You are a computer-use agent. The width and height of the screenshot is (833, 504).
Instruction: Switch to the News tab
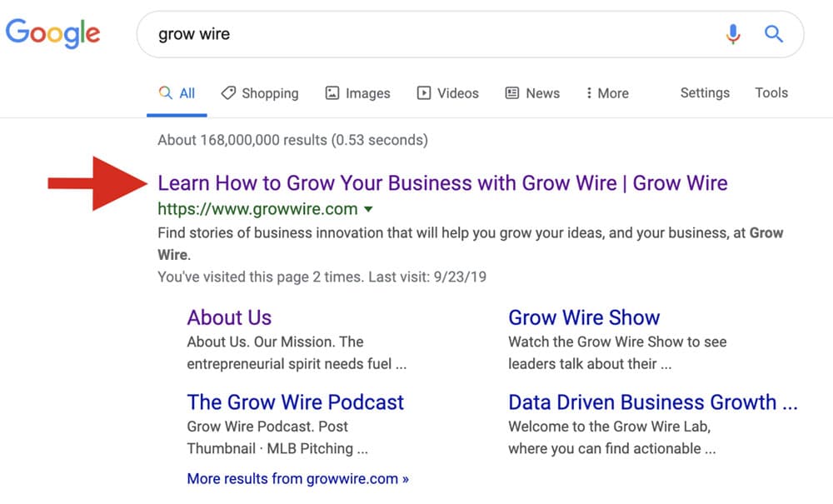pos(532,93)
